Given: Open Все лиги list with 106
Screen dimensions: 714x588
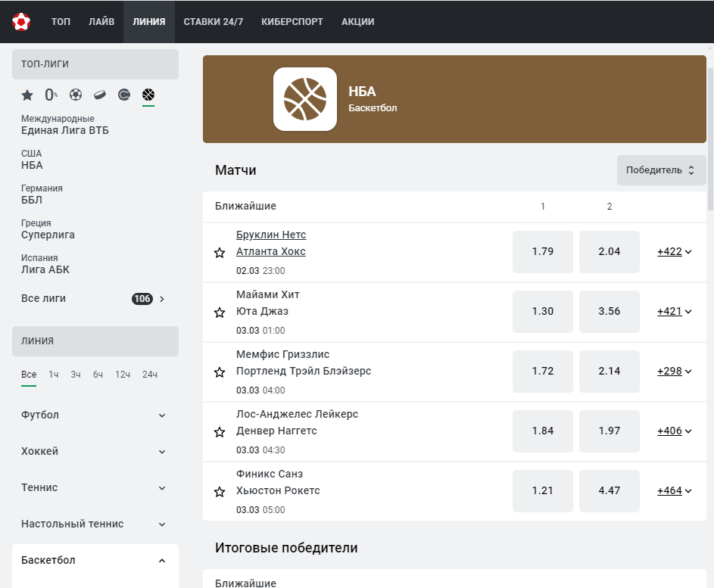Looking at the screenshot, I should point(93,299).
